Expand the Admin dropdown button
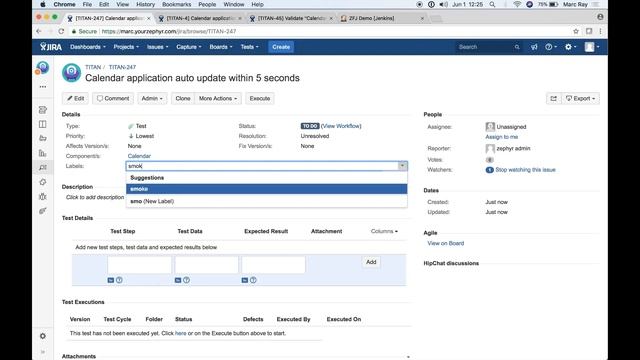This screenshot has width=640, height=360. (x=152, y=98)
